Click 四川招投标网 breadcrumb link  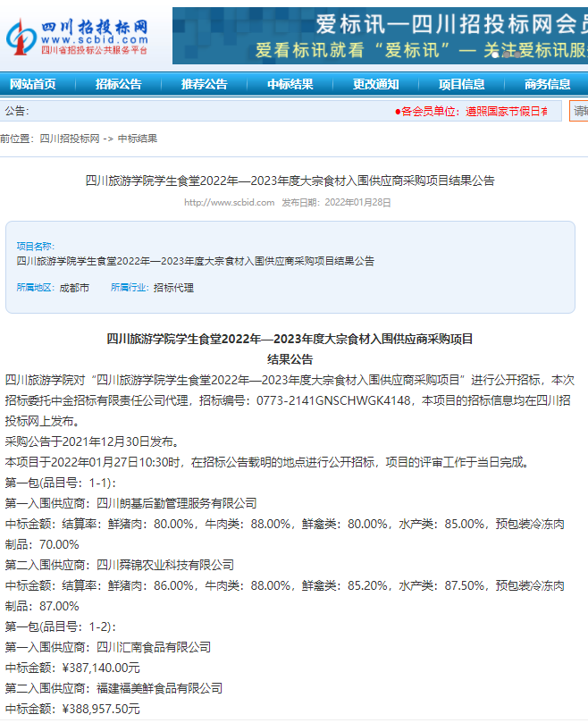[x=70, y=139]
